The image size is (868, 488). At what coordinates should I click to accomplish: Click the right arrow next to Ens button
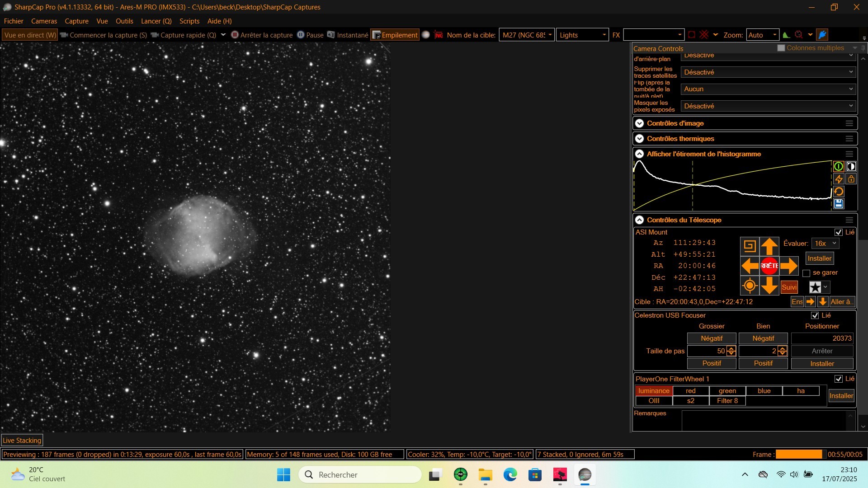[x=810, y=302]
